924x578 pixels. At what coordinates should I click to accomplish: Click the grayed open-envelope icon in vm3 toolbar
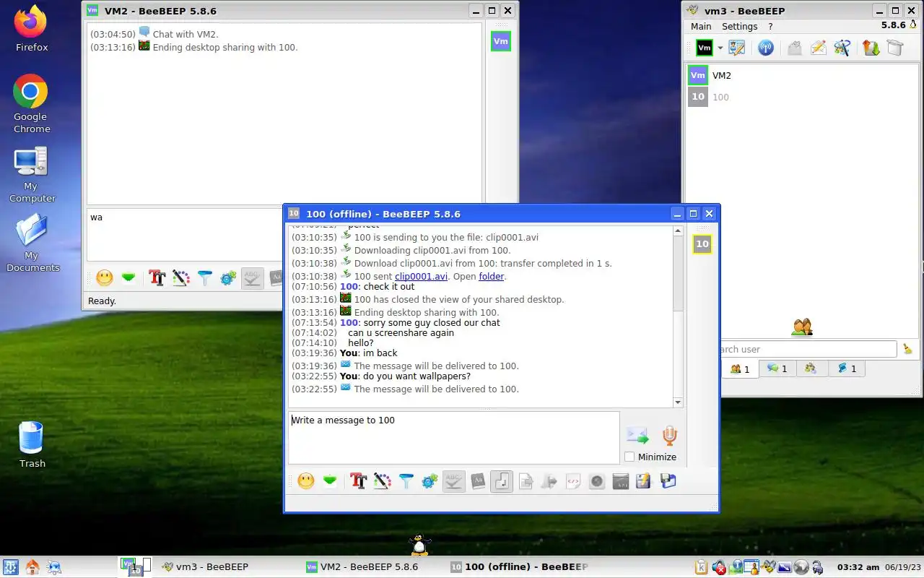pos(794,48)
